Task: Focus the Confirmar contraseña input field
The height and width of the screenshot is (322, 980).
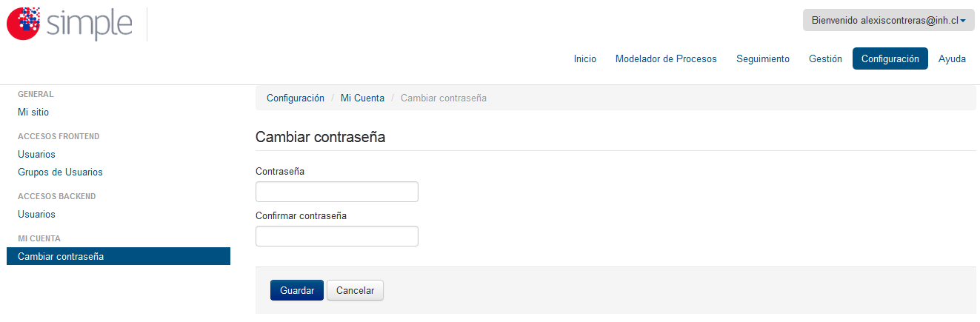Action: pyautogui.click(x=337, y=236)
